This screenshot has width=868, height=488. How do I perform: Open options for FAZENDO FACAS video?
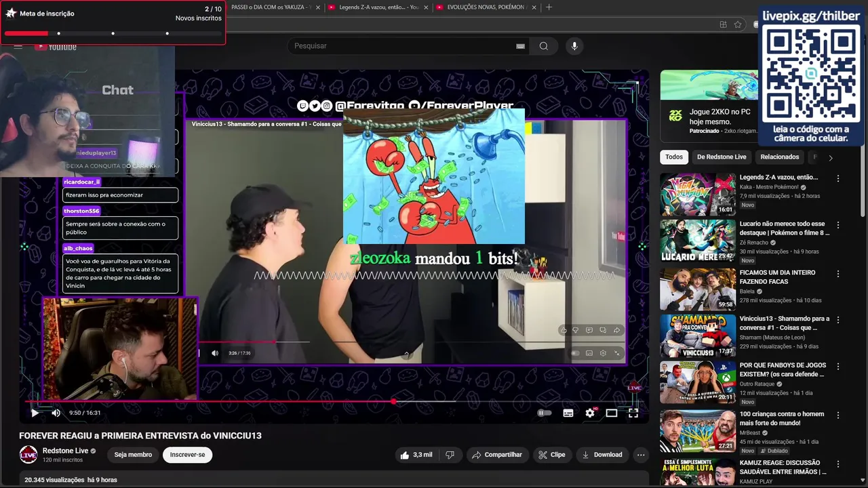coord(838,274)
